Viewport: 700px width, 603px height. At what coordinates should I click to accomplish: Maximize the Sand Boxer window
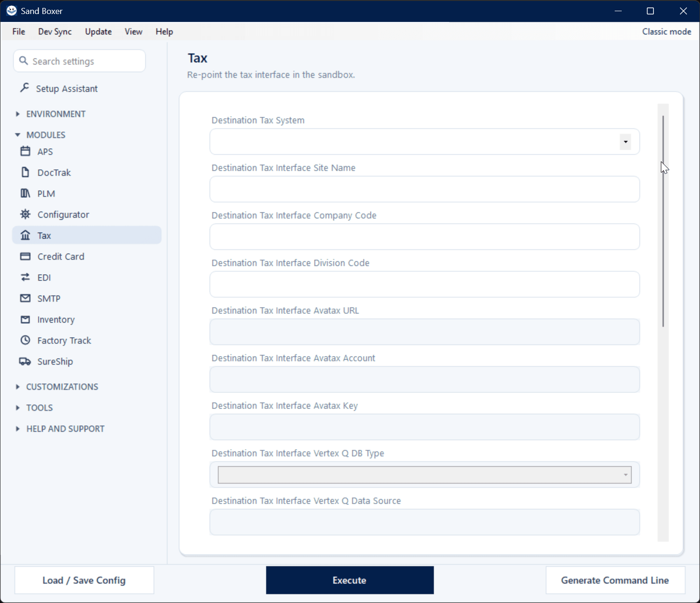tap(651, 11)
